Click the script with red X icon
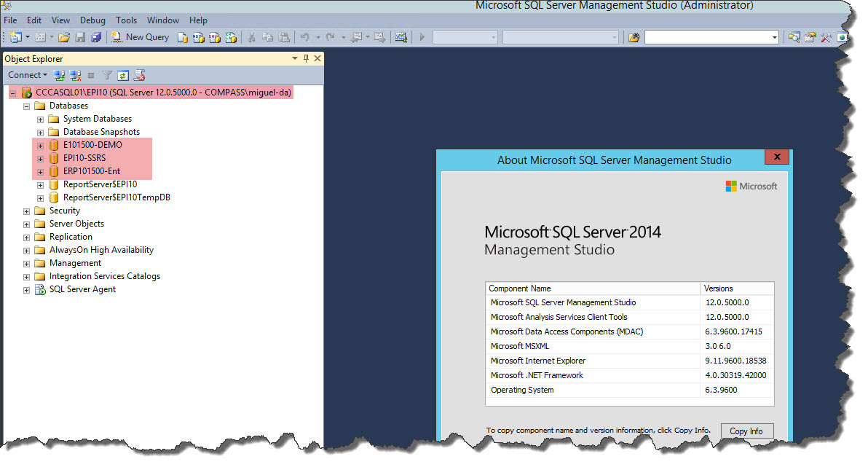 pyautogui.click(x=140, y=75)
